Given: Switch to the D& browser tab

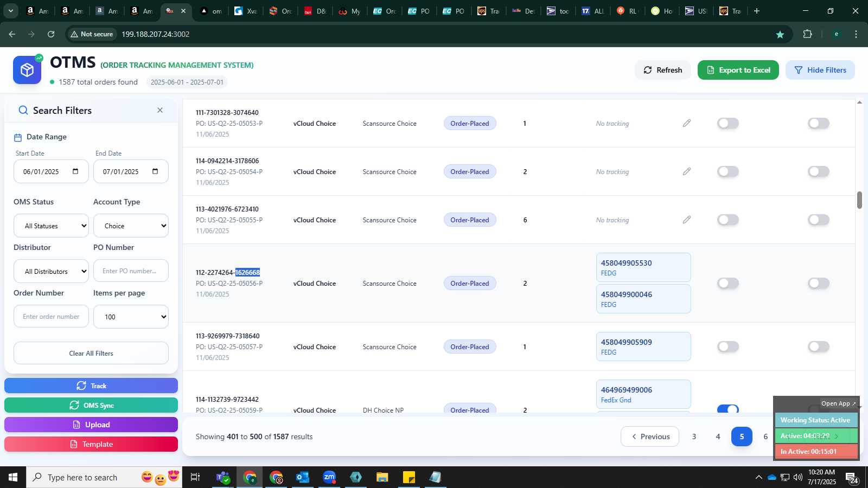Looking at the screenshot, I should point(315,11).
